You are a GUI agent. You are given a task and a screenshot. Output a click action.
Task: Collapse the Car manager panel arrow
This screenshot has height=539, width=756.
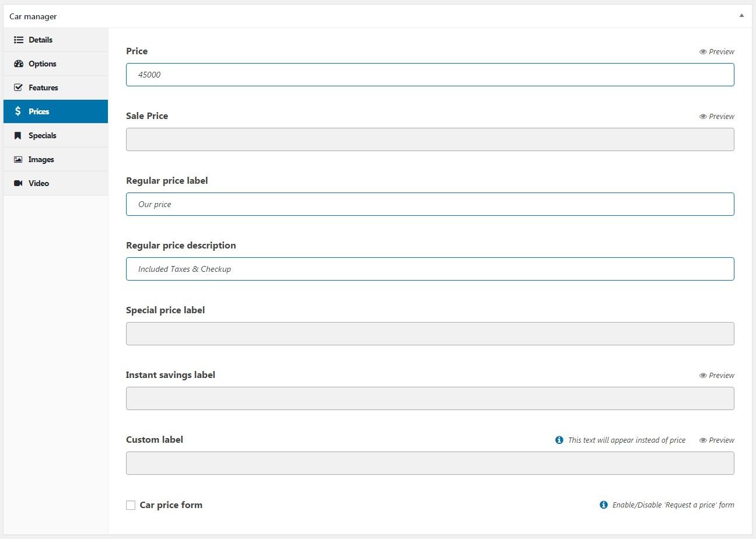click(741, 16)
